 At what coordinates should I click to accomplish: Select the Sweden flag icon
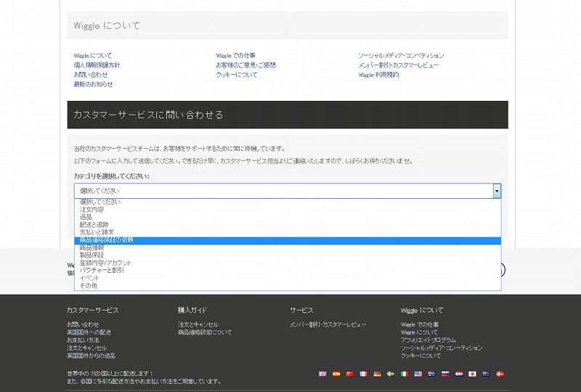[x=391, y=374]
